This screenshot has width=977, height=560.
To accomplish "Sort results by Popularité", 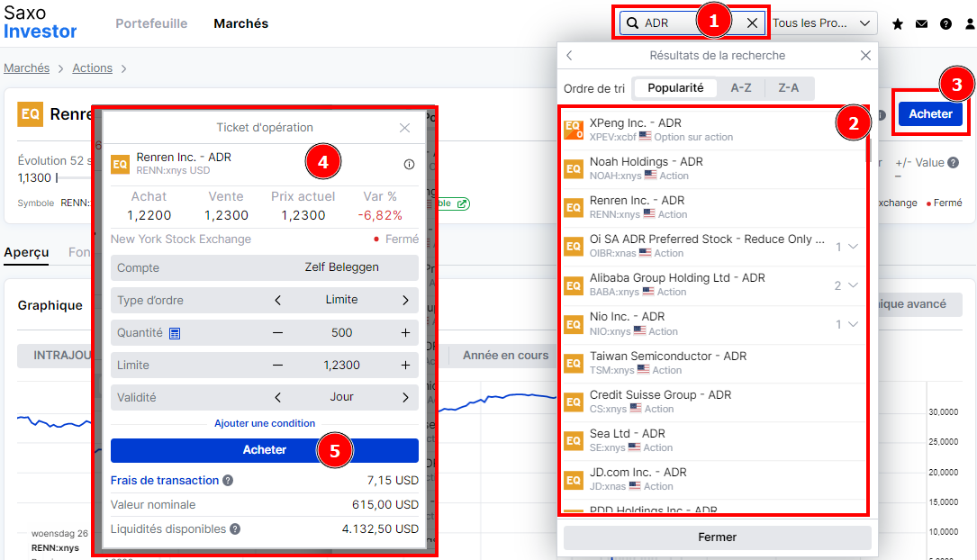I will click(675, 88).
